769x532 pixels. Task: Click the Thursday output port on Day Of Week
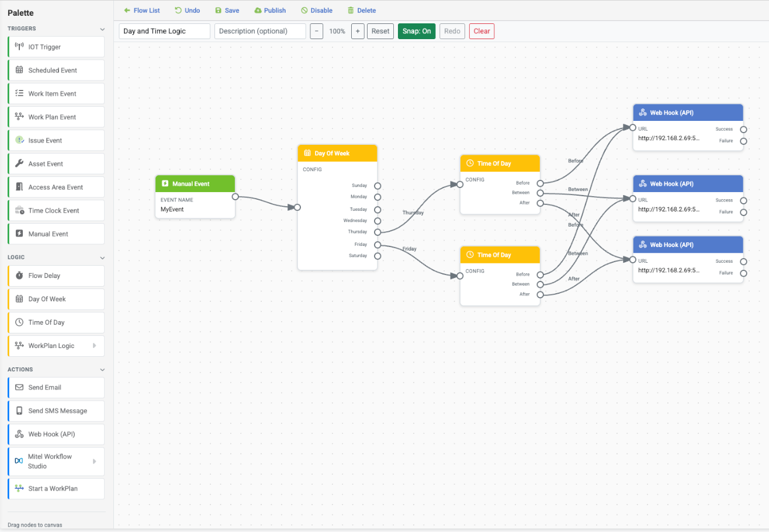pyautogui.click(x=377, y=232)
